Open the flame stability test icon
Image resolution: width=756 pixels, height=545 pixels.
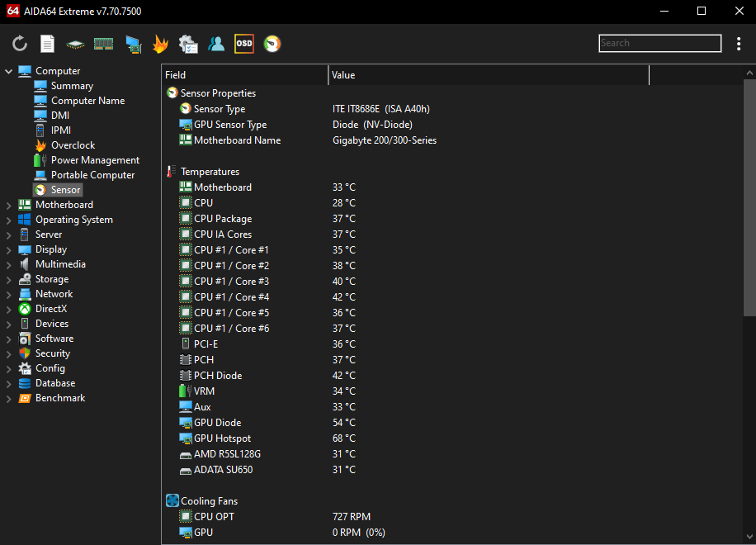click(160, 44)
